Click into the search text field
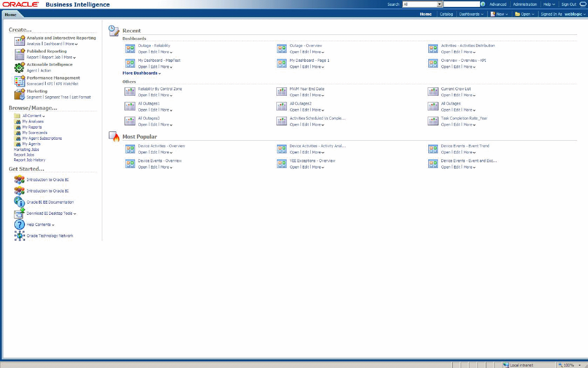This screenshot has height=368, width=588. coord(462,4)
